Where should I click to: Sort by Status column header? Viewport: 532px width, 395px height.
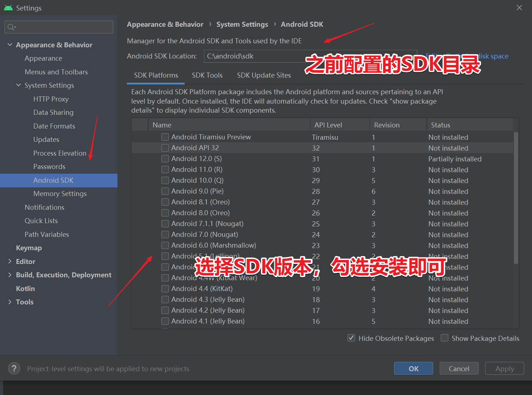tap(470, 125)
